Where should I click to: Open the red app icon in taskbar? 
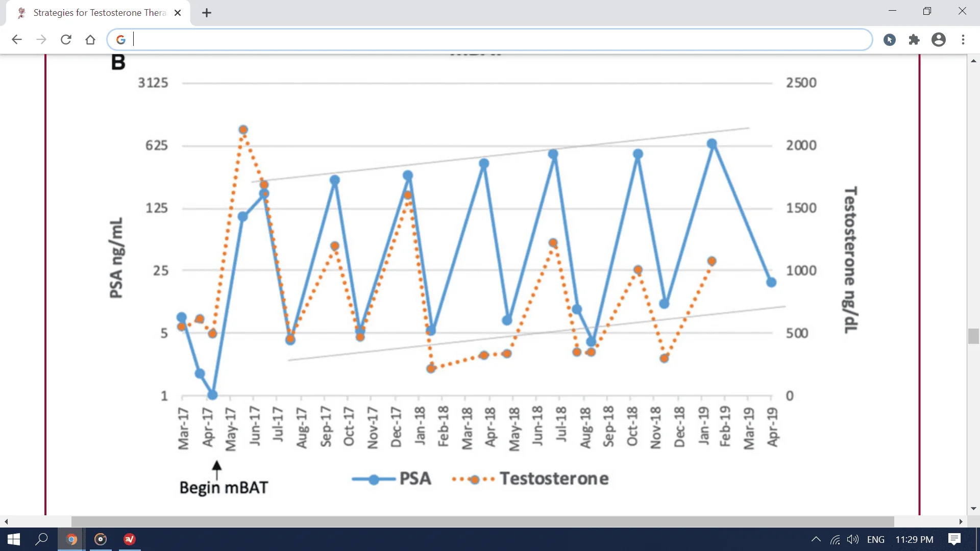(x=130, y=539)
